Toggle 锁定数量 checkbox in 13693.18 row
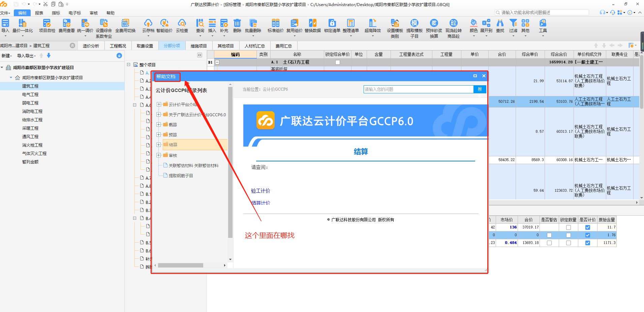 pos(569,243)
